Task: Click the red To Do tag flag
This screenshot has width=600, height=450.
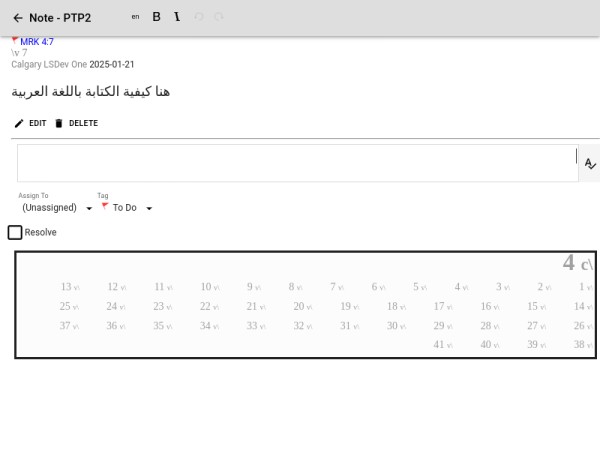Action: point(105,206)
